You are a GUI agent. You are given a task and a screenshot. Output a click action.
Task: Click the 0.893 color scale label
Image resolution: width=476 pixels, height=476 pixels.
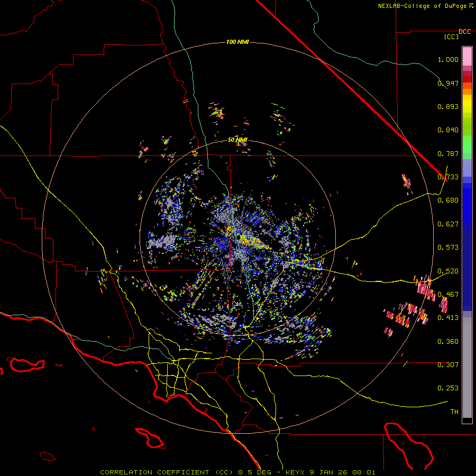click(x=448, y=106)
